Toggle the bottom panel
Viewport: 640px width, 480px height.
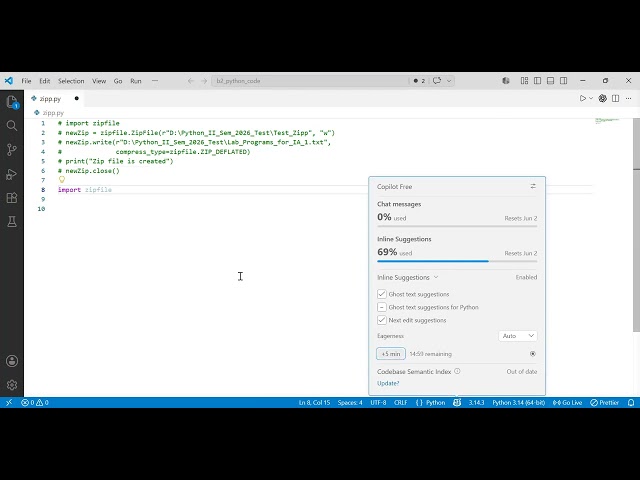pyautogui.click(x=551, y=81)
